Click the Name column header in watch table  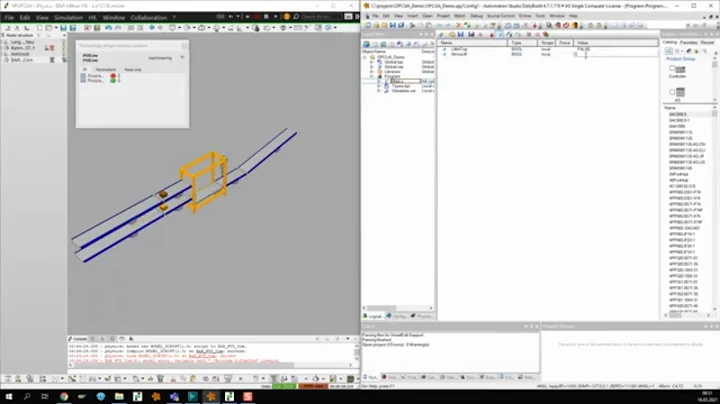click(x=472, y=43)
